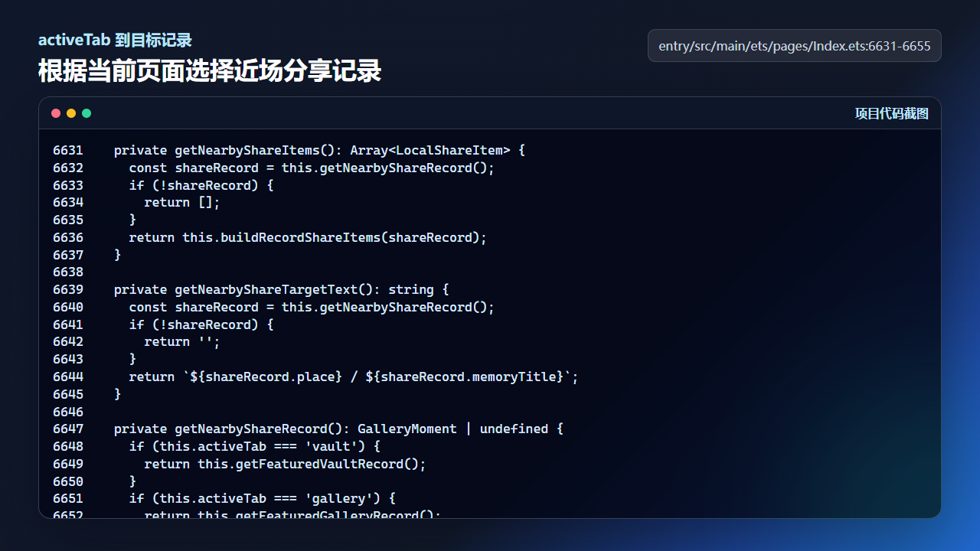Screen dimensions: 980x551
Task: Click the template string return with shareRecord.place
Action: pos(354,377)
